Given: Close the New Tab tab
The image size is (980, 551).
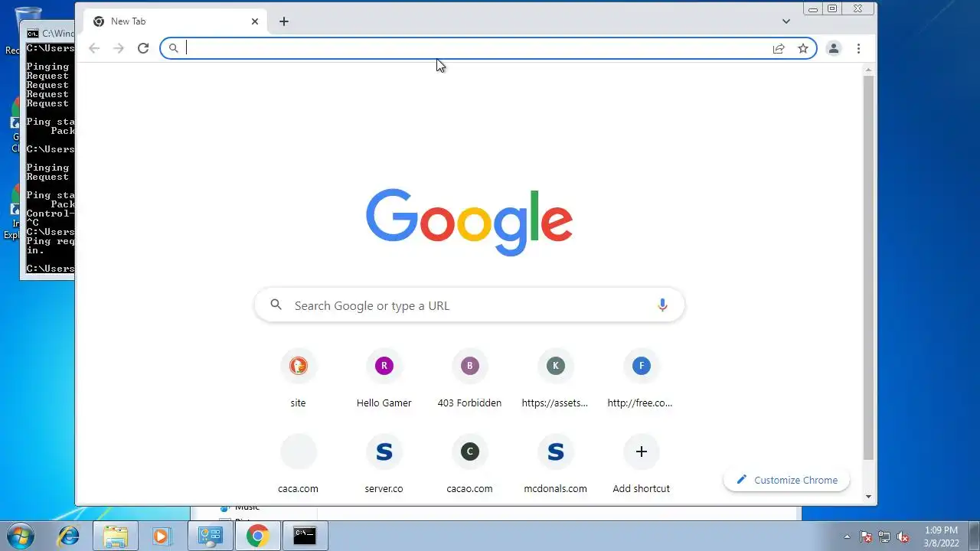Looking at the screenshot, I should coord(255,21).
